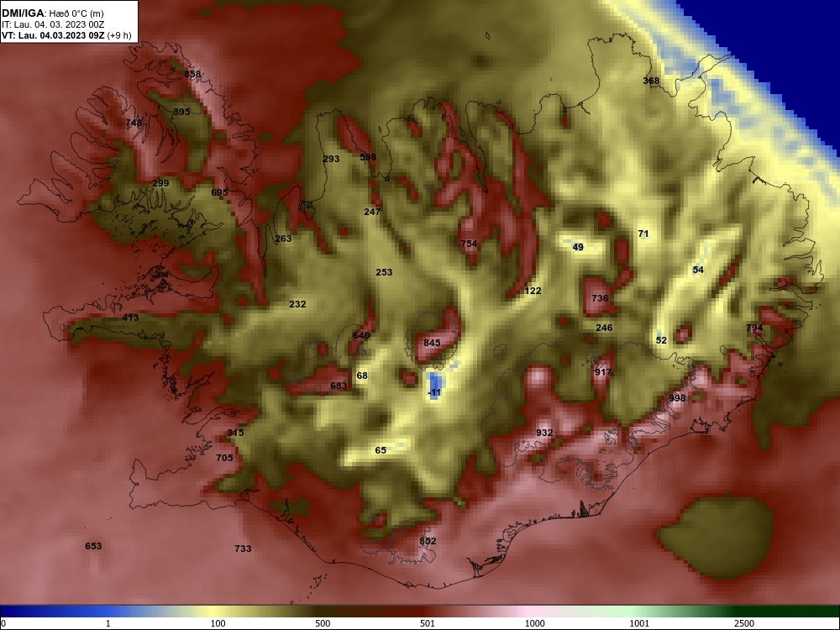
Task: Click the map value 748
Action: click(x=134, y=123)
